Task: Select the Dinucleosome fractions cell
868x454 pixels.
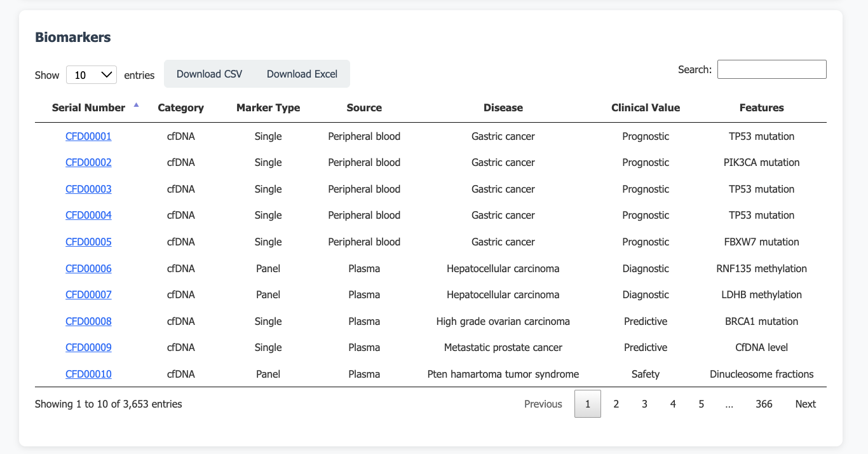Action: (x=762, y=374)
